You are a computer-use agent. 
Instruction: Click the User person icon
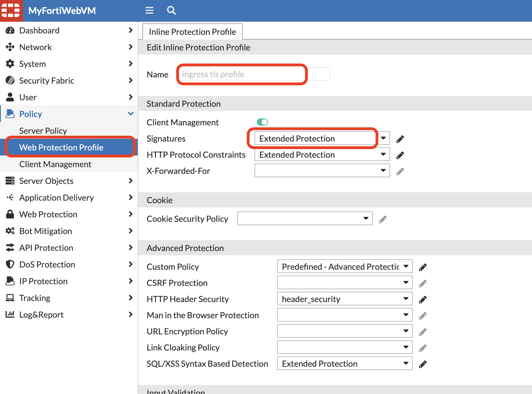10,97
